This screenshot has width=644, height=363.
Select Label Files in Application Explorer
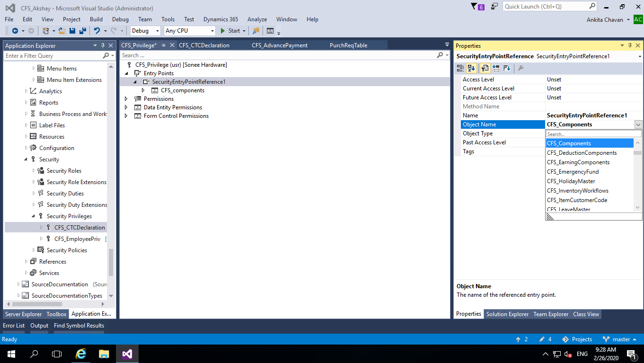52,125
